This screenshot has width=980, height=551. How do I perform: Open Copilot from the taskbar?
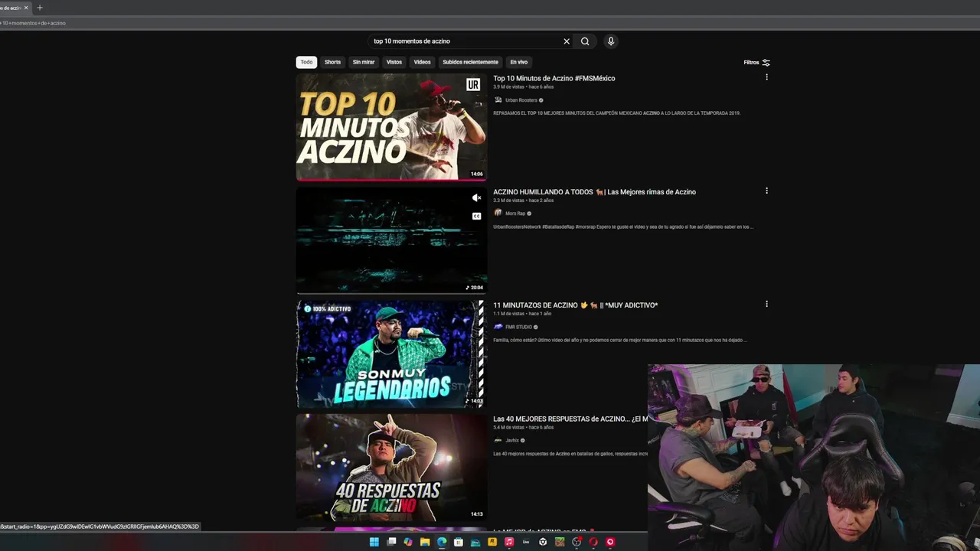coord(408,542)
